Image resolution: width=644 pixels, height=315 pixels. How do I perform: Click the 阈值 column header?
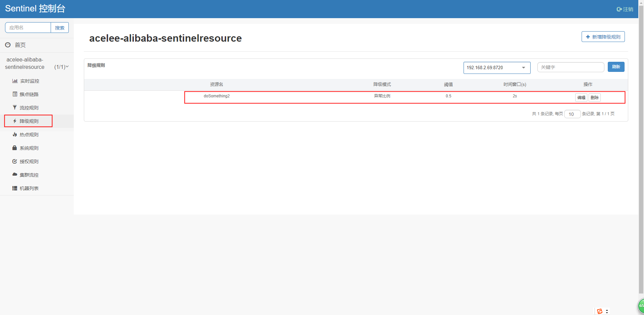(448, 85)
